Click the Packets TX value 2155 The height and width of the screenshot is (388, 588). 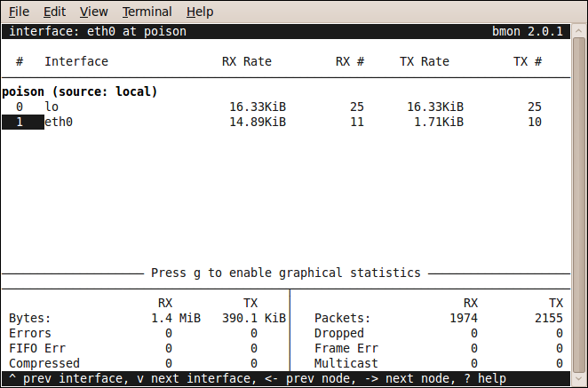click(x=549, y=318)
